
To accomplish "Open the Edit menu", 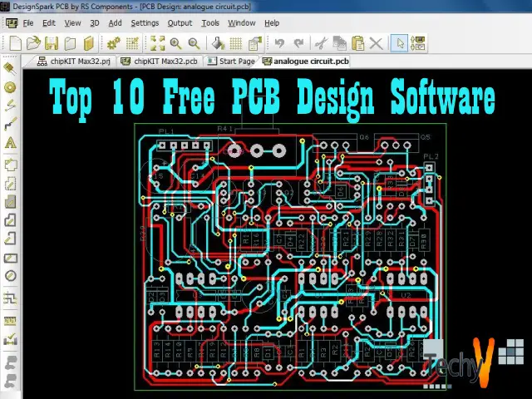I will pos(49,23).
